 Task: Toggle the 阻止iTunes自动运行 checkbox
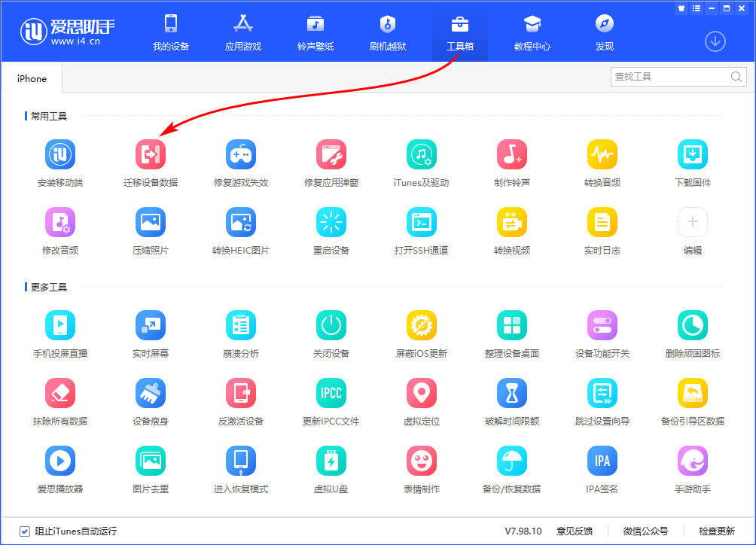[25, 531]
